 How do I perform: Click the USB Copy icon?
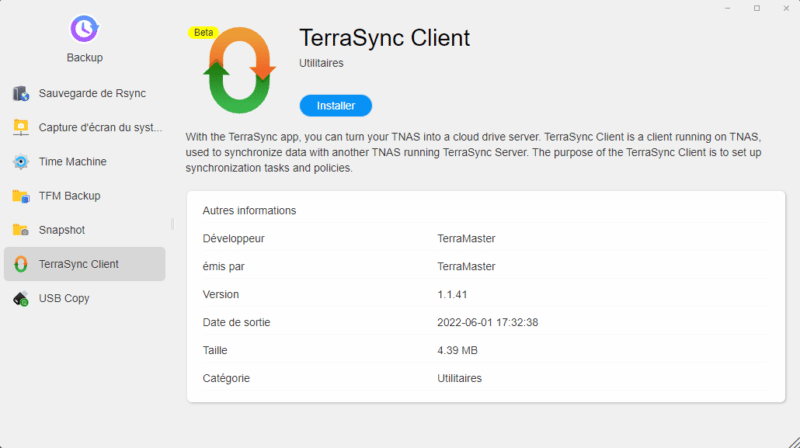(x=21, y=298)
